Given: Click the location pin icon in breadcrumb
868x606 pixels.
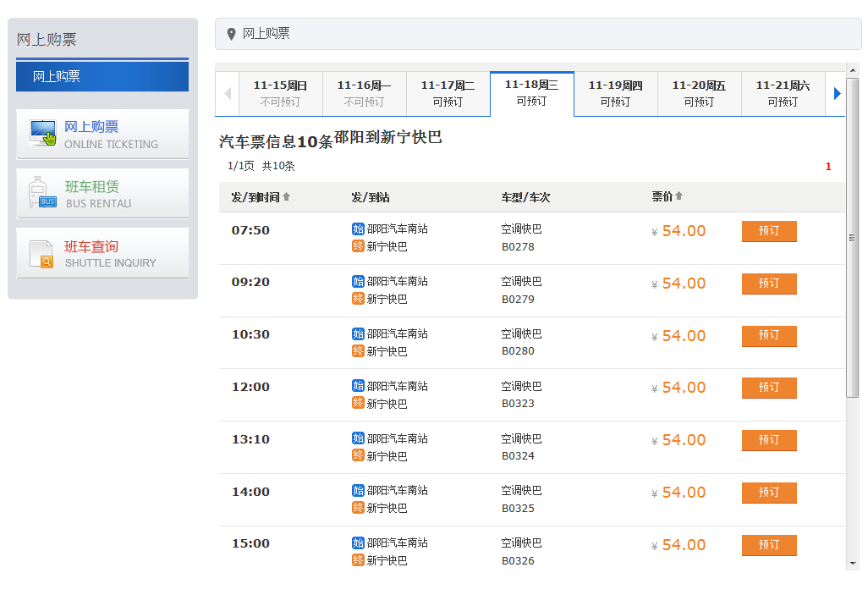Looking at the screenshot, I should (x=231, y=34).
